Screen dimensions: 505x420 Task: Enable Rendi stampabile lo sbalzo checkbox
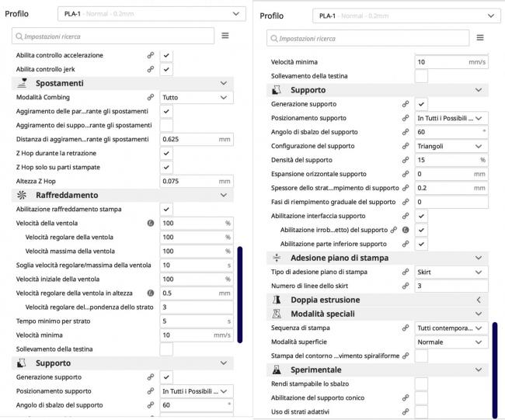pos(421,384)
